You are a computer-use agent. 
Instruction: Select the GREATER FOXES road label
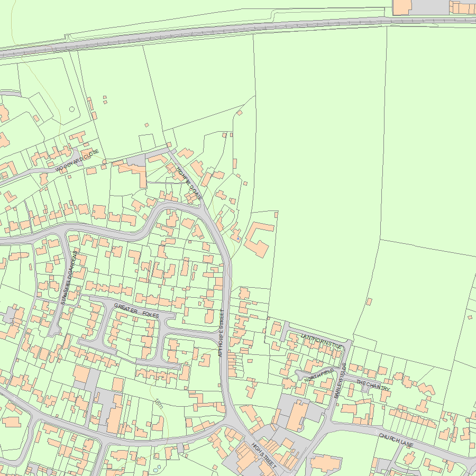136,310
